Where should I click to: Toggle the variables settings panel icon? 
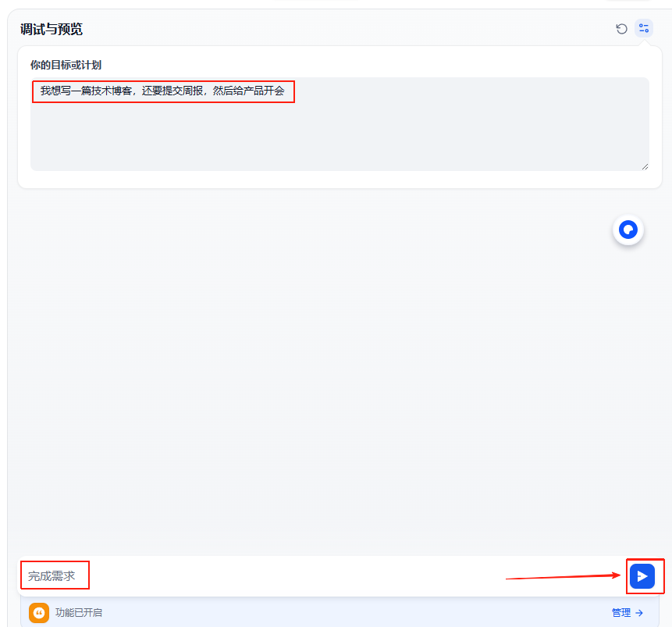pos(644,29)
